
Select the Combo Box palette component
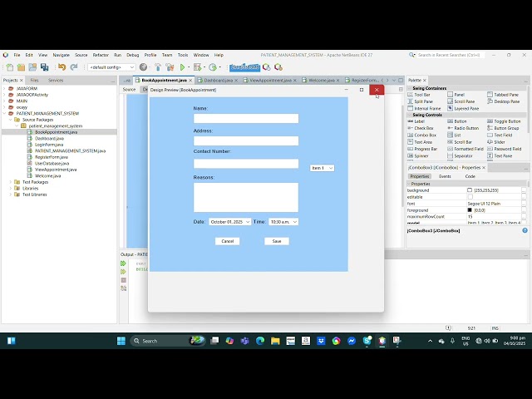tap(421, 135)
